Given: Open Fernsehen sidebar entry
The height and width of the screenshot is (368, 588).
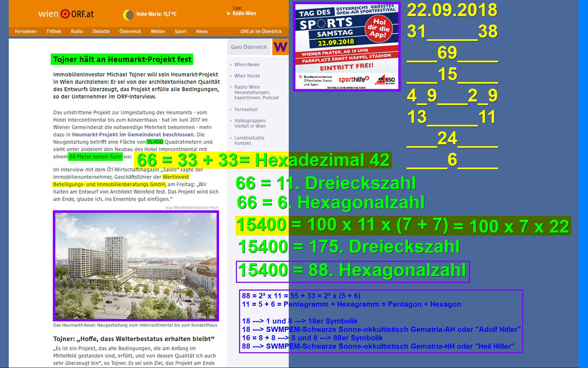Looking at the screenshot, I should tap(246, 109).
